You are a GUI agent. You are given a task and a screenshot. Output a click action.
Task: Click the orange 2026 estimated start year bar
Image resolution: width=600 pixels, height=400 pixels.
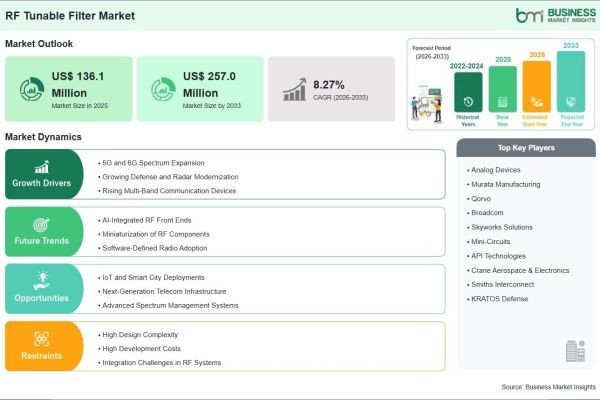[536, 87]
